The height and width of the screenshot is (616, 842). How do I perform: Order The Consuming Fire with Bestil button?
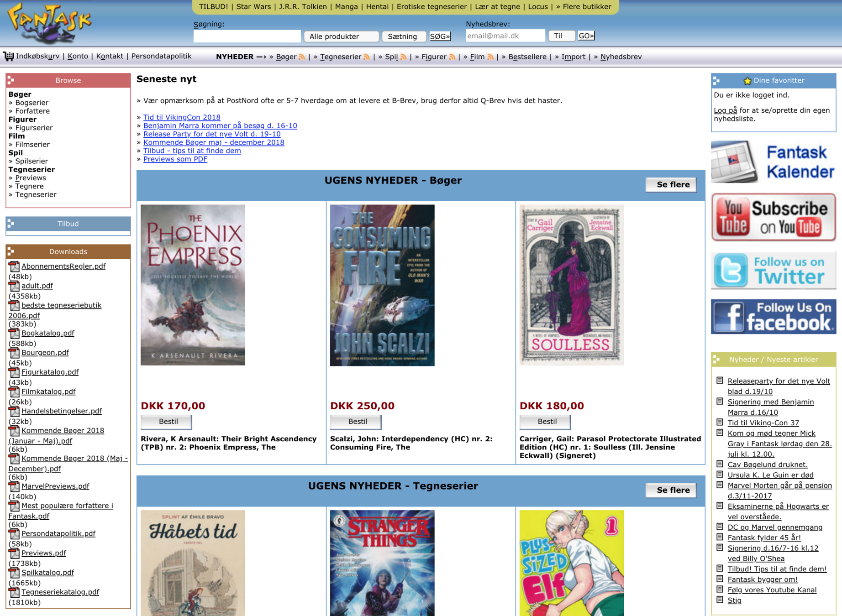click(356, 422)
